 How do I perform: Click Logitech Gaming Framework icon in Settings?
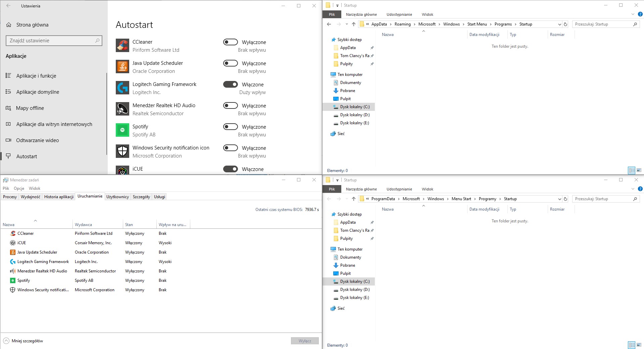(122, 88)
